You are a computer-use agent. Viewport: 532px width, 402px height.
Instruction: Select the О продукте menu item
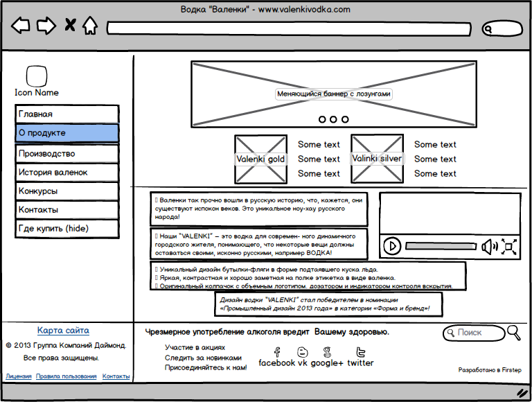67,133
